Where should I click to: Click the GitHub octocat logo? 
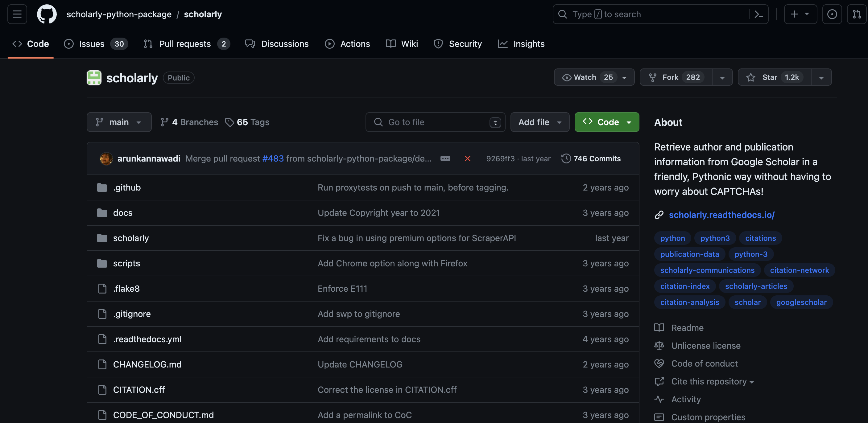pos(47,14)
